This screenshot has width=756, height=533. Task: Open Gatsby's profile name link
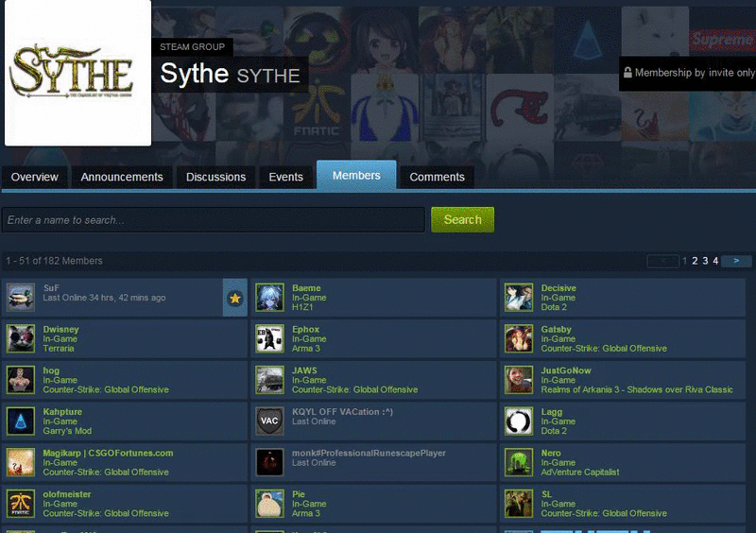tap(556, 330)
